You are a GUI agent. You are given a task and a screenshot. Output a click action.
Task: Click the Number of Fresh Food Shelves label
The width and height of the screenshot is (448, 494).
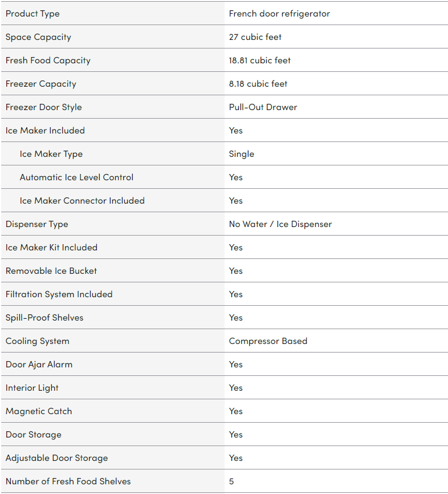[68, 481]
